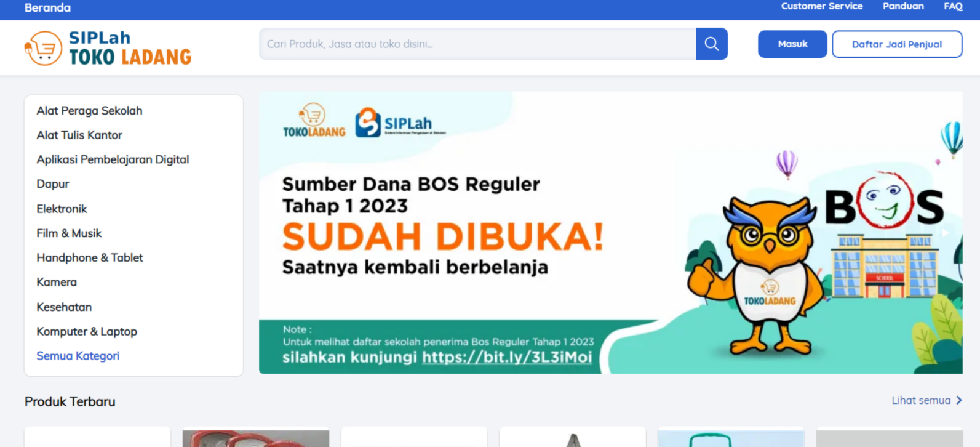
Task: Open the bit.ly link on banner
Action: pyautogui.click(x=507, y=357)
